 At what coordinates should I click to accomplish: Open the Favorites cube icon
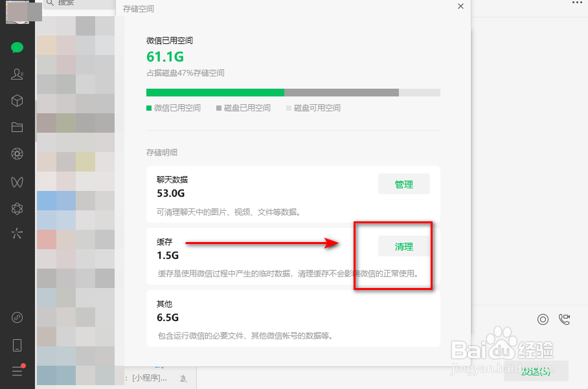[x=17, y=101]
